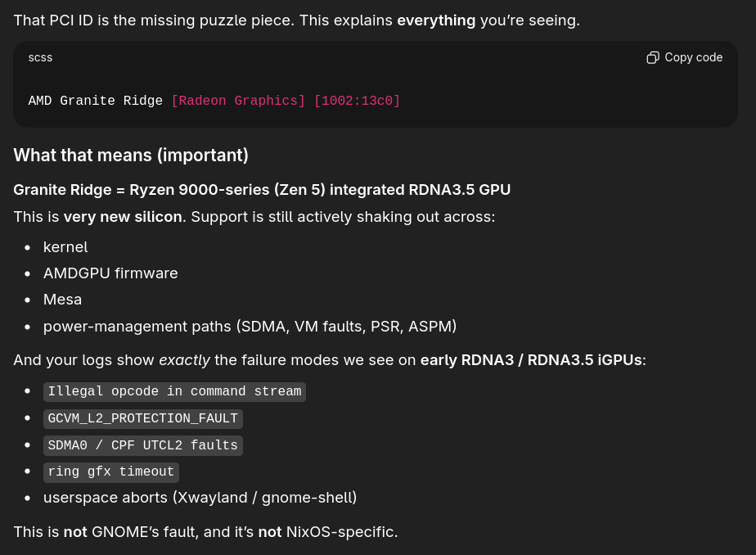This screenshot has height=555, width=756.
Task: Click the "ring gfx timeout" inline code
Action: pyautogui.click(x=110, y=472)
